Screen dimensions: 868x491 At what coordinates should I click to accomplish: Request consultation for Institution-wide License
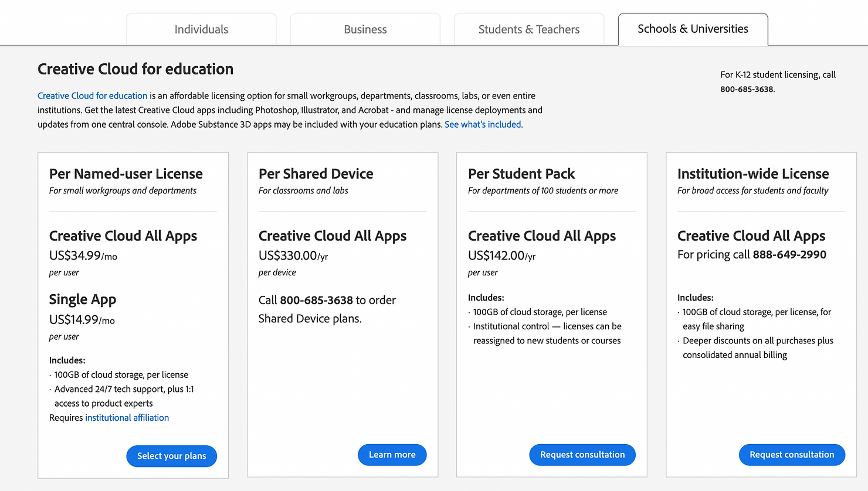791,455
